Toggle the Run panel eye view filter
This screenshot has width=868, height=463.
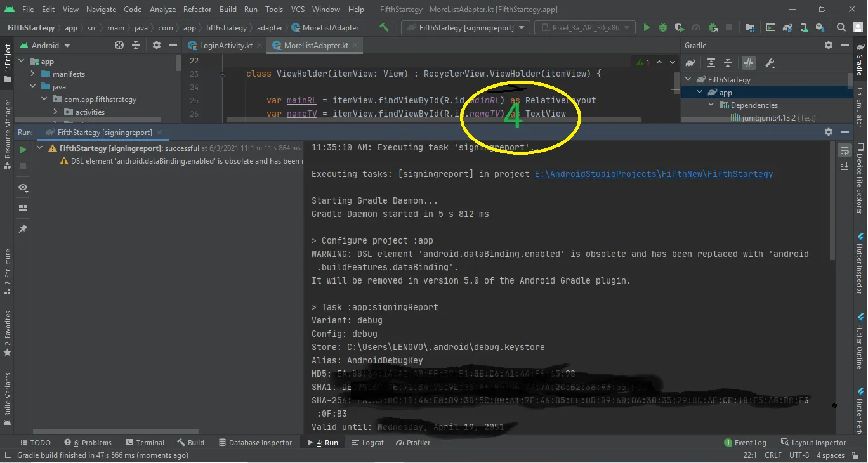[x=23, y=188]
